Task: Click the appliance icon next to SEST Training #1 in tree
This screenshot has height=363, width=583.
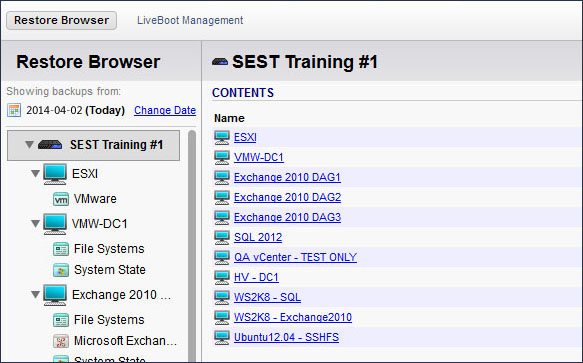Action: [x=50, y=145]
